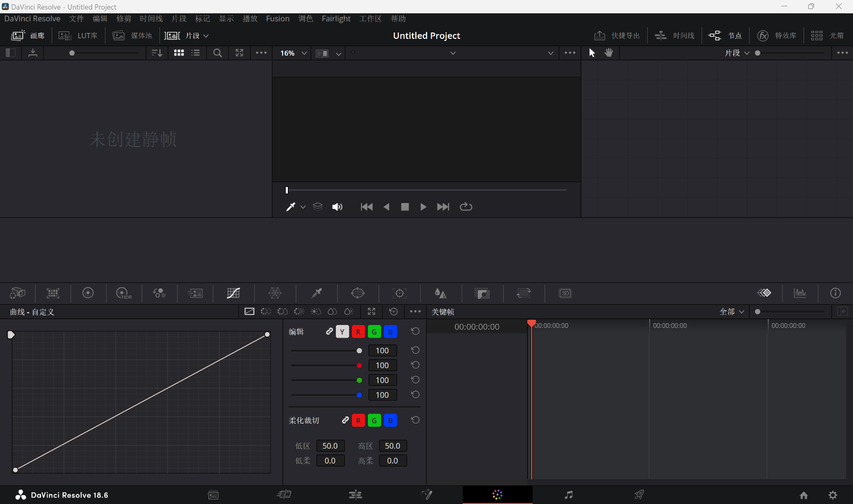The image size is (853, 504).
Task: Open the 文件 menu
Action: tap(76, 19)
